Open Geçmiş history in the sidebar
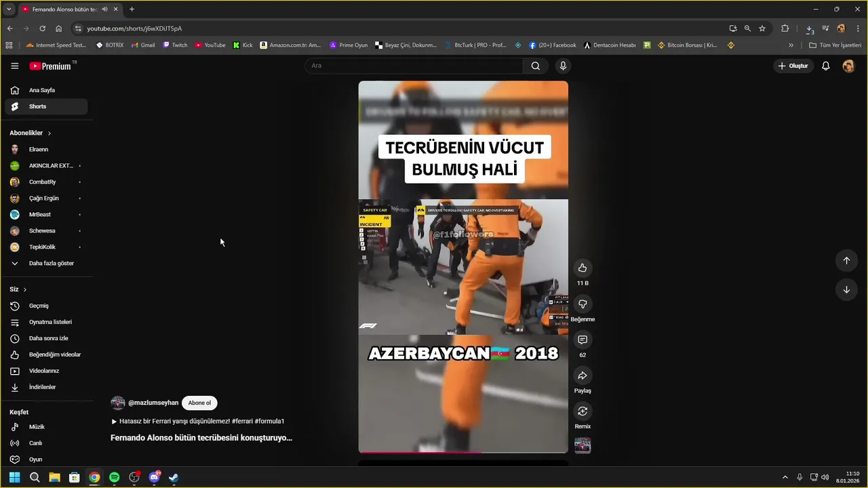868x488 pixels. tap(46, 306)
